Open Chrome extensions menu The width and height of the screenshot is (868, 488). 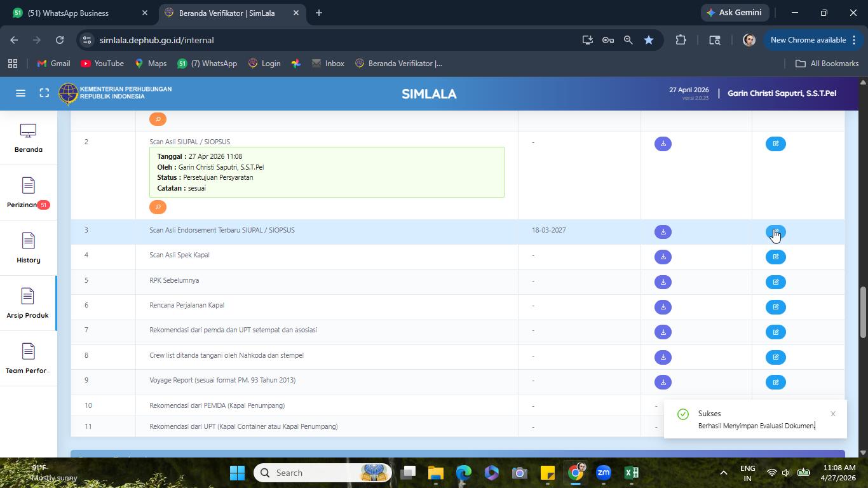[681, 40]
